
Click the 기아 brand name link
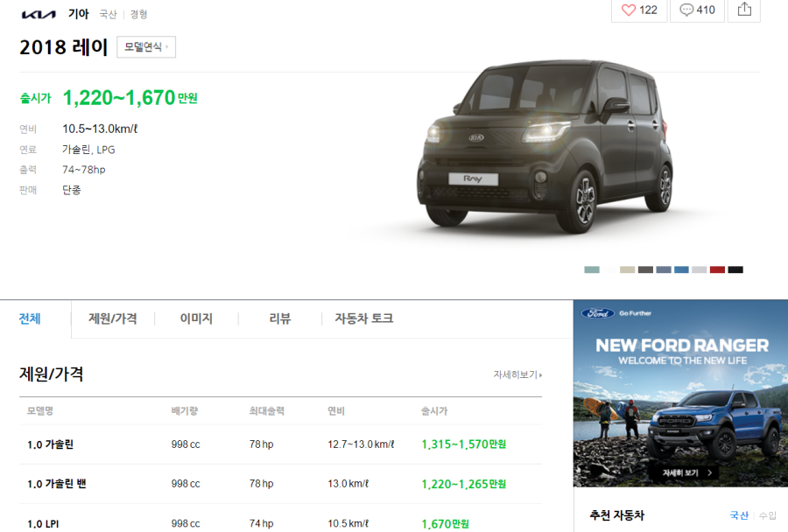point(79,14)
